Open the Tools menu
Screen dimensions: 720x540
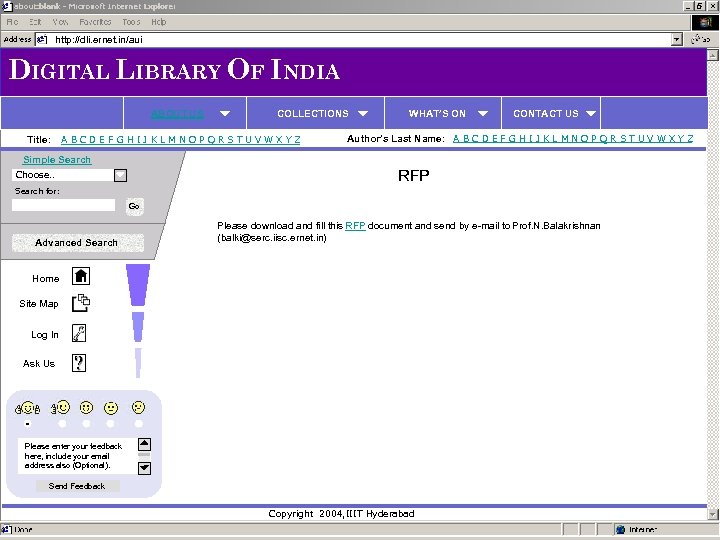click(131, 22)
